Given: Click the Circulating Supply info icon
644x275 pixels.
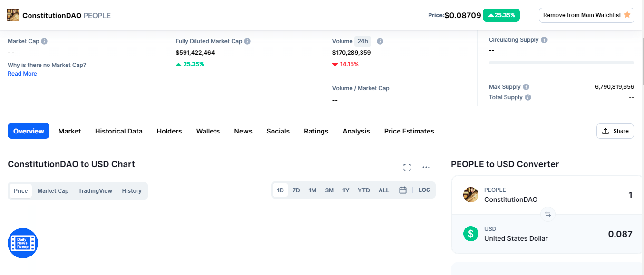Looking at the screenshot, I should tap(544, 40).
